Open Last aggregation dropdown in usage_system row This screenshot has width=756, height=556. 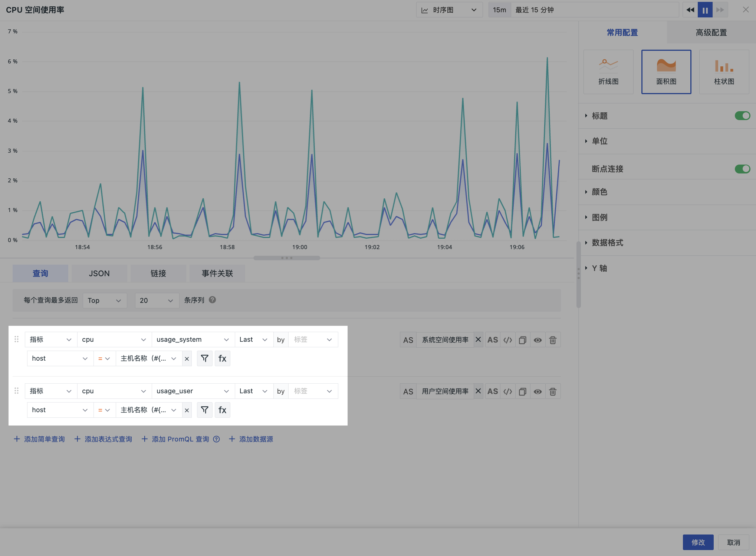pos(254,340)
